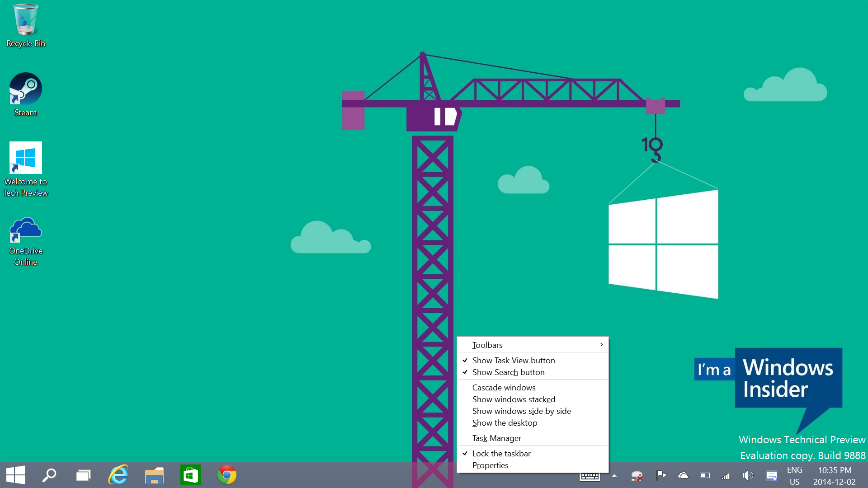Open the taskbar Search magnifier
868x488 pixels.
[49, 475]
